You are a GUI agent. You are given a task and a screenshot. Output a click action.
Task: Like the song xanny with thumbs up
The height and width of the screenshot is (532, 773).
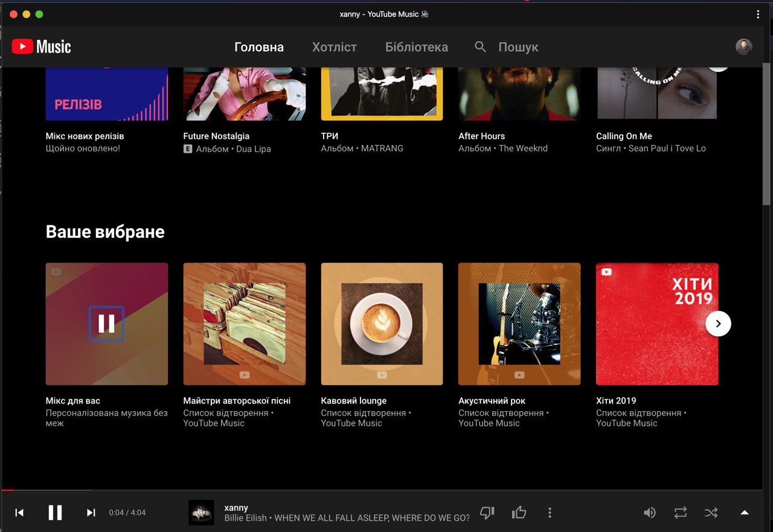click(x=519, y=513)
